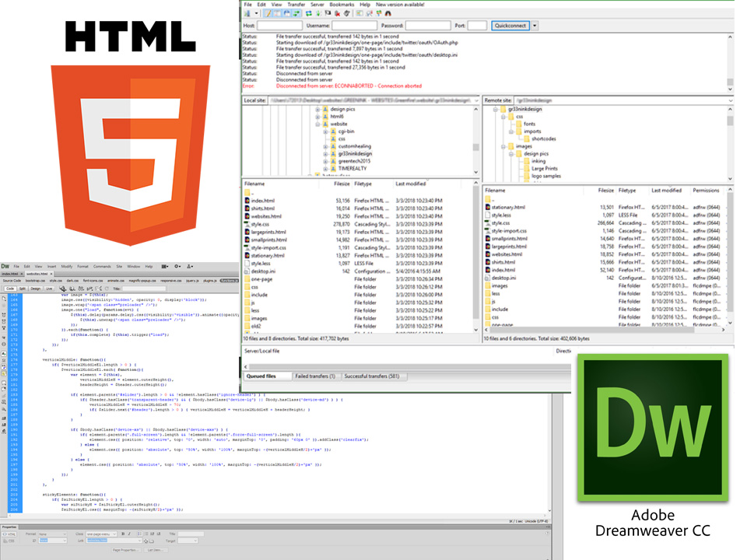Open related file bootstrap.css

(x=37, y=281)
